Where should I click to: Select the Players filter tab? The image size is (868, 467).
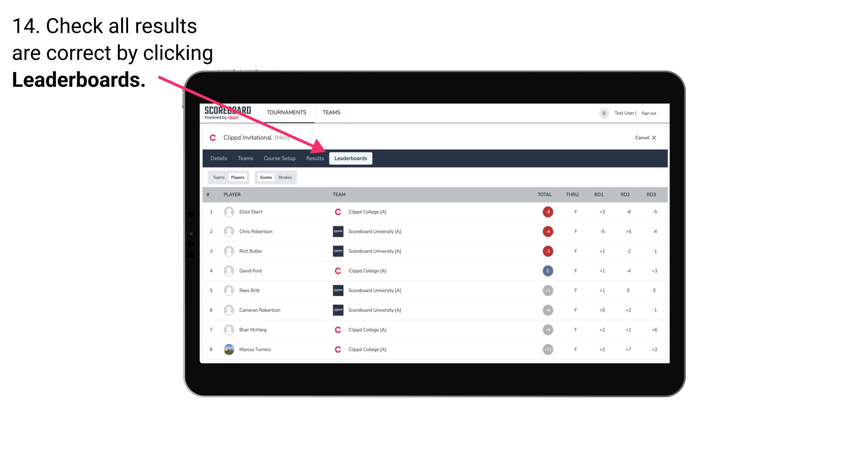point(237,177)
